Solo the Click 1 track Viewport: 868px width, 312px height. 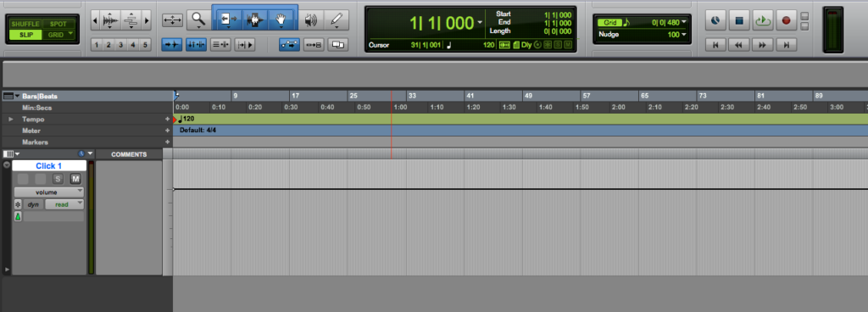coord(58,179)
